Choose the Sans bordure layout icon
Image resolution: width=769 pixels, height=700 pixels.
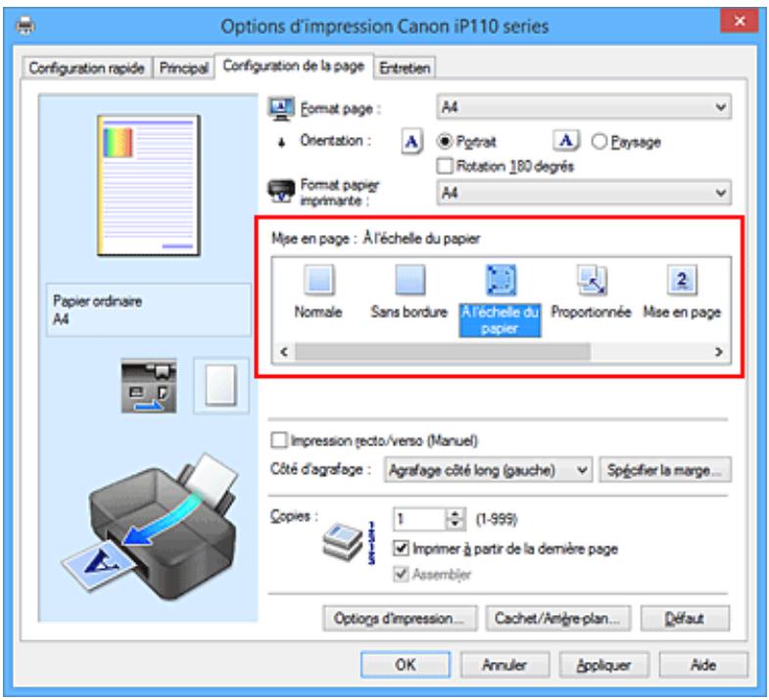410,280
